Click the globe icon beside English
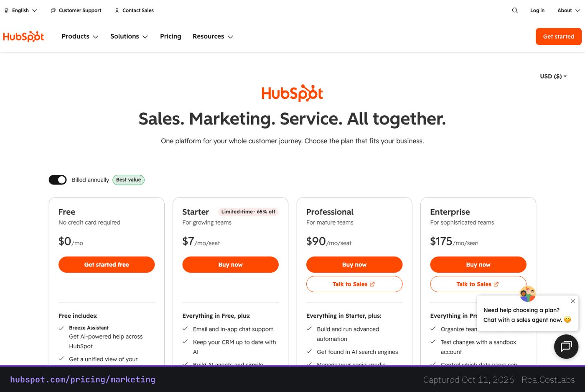 pyautogui.click(x=6, y=10)
